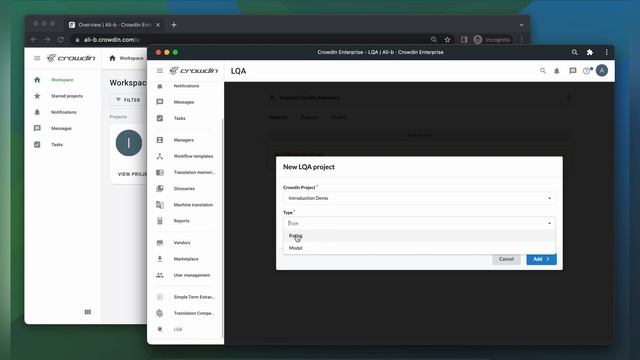Bookmark page with star icon
640x360 pixels.
coord(448,40)
